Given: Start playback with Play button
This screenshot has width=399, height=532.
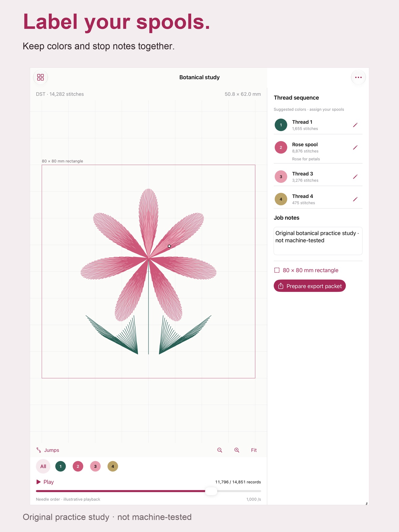Looking at the screenshot, I should click(45, 482).
